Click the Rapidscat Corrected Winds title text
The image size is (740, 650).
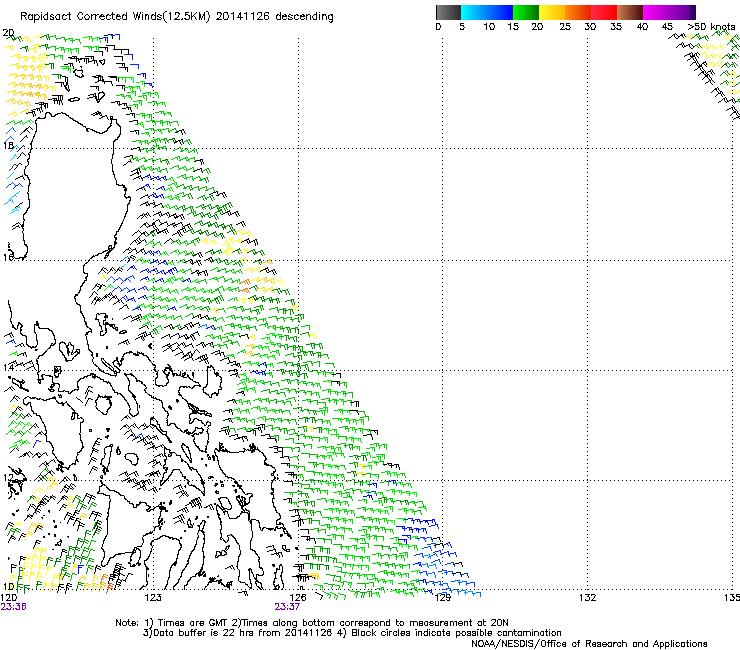click(177, 17)
